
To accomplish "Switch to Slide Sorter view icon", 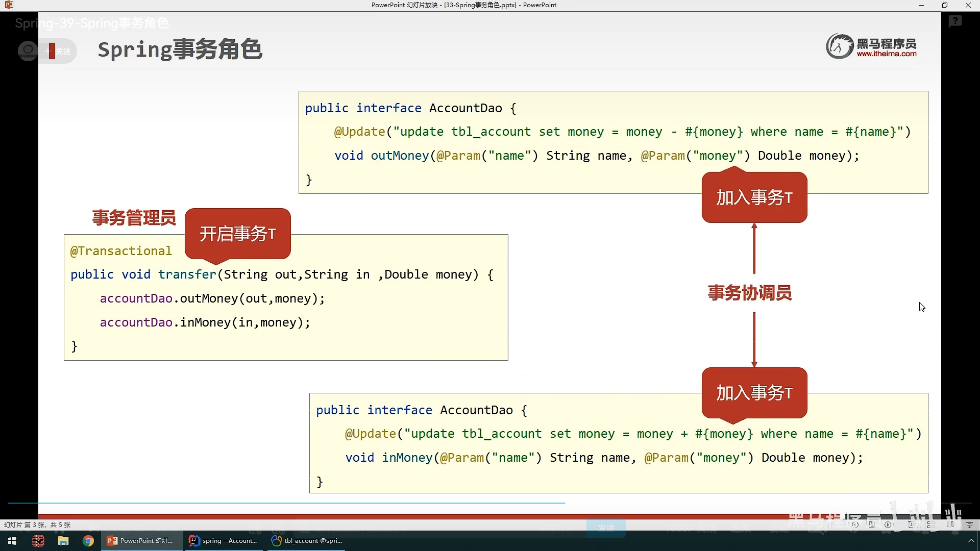I will coord(931,524).
